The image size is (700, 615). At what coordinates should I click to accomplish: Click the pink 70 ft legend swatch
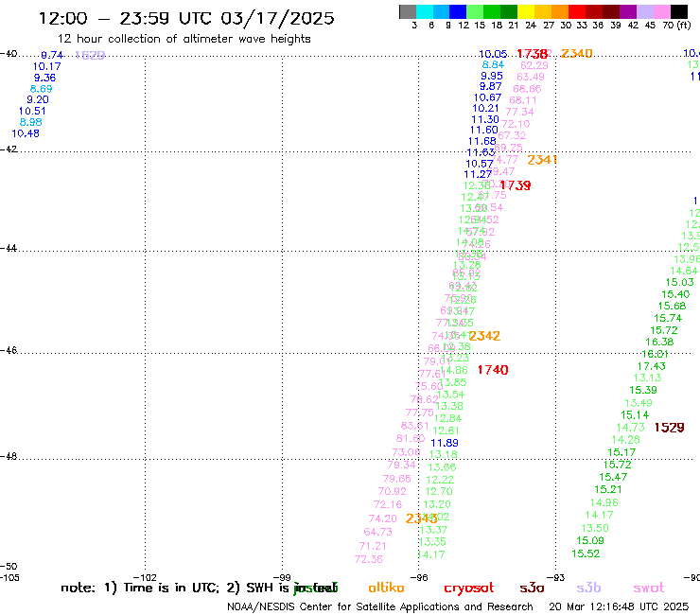[x=661, y=11]
